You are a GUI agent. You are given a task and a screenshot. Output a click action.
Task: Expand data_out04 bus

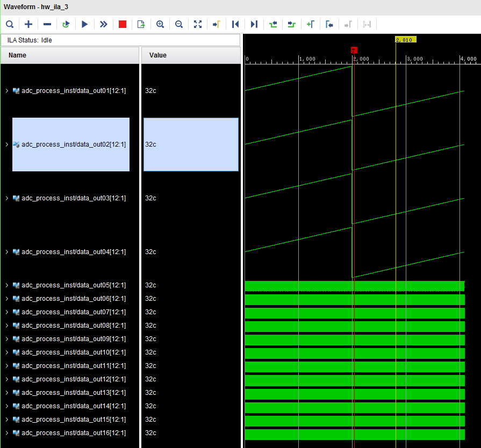pos(7,252)
